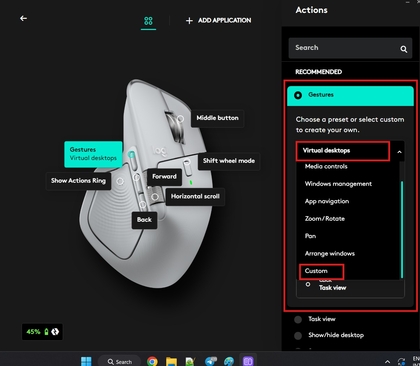This screenshot has width=420, height=366.
Task: Show hidden system tray icons
Action: [x=387, y=362]
